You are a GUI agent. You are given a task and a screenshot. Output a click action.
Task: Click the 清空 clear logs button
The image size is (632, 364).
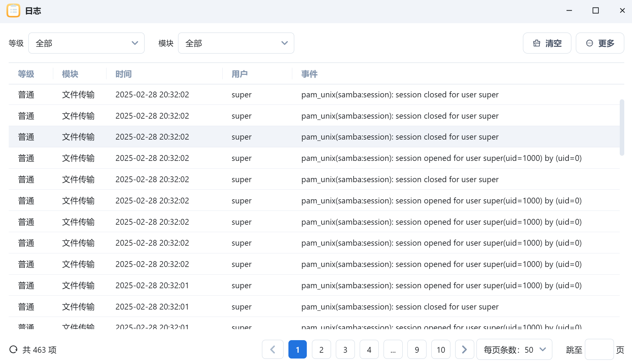(x=547, y=43)
